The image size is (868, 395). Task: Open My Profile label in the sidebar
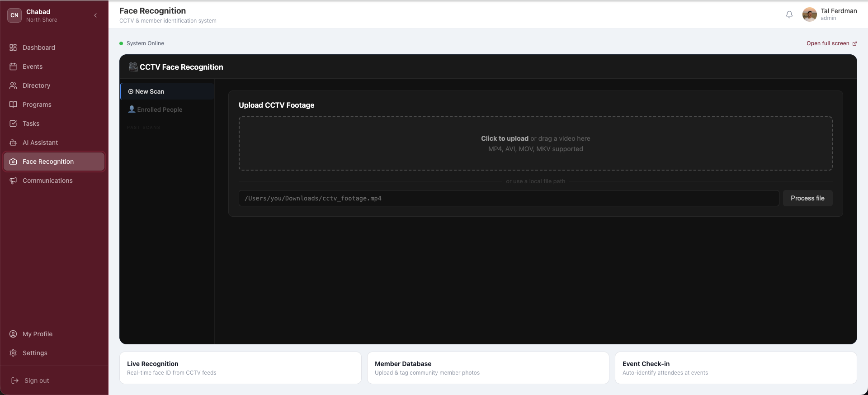point(38,334)
